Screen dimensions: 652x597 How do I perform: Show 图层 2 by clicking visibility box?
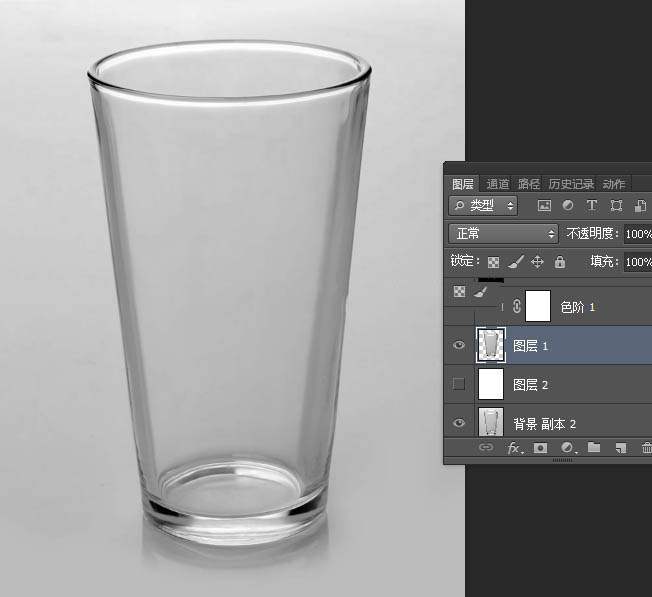click(x=459, y=384)
